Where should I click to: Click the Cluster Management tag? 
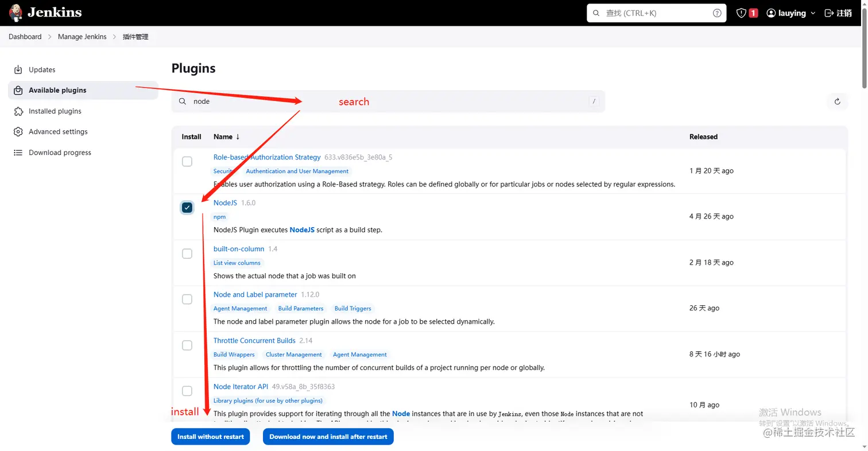[294, 355]
